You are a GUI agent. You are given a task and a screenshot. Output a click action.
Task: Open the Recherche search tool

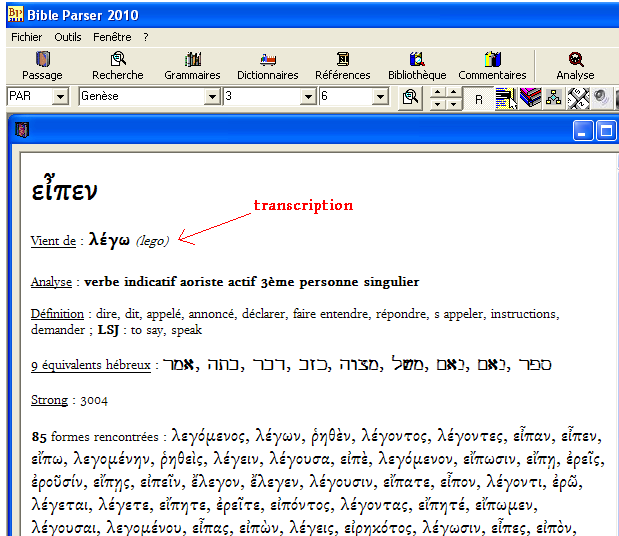tap(118, 66)
